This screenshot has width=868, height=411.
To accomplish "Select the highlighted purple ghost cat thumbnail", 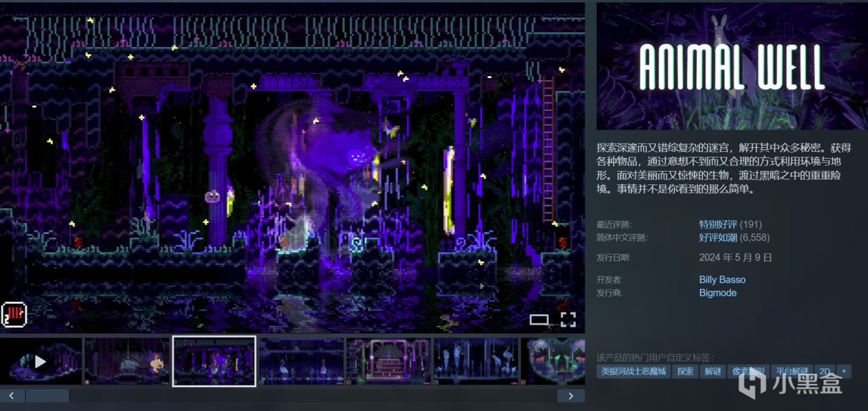I will pyautogui.click(x=214, y=361).
